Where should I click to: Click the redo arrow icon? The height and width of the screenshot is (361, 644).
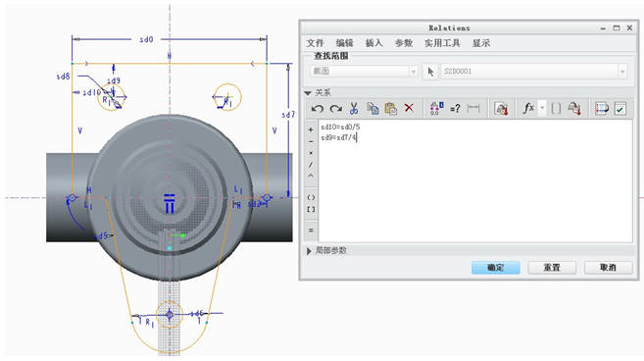coord(336,109)
